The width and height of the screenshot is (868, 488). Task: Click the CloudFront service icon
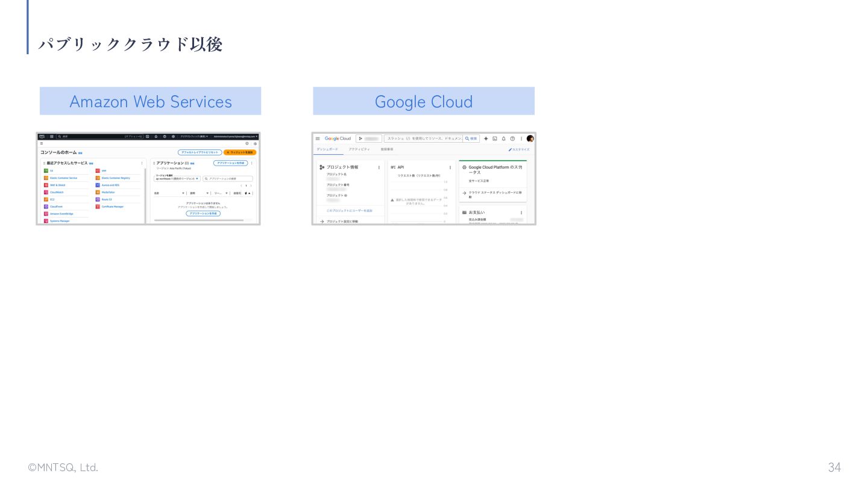[46, 207]
